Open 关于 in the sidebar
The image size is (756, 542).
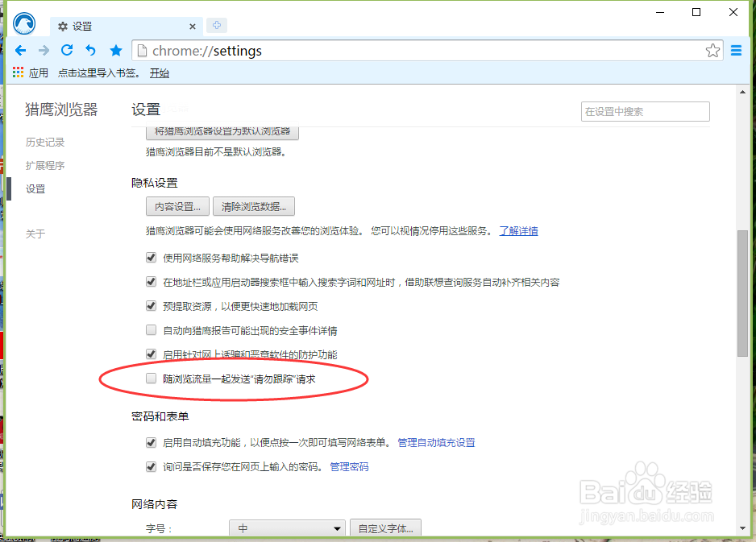tap(35, 234)
